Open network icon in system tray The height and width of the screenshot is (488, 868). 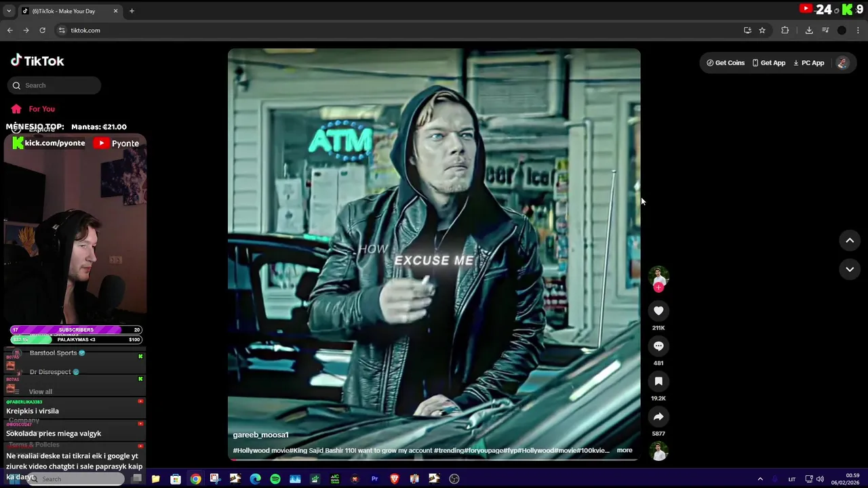click(809, 479)
